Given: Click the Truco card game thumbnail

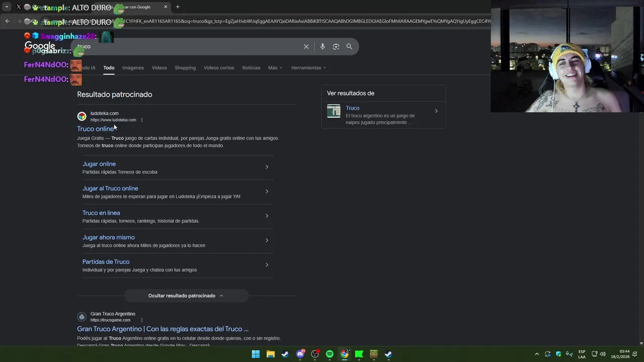Looking at the screenshot, I should tap(334, 111).
